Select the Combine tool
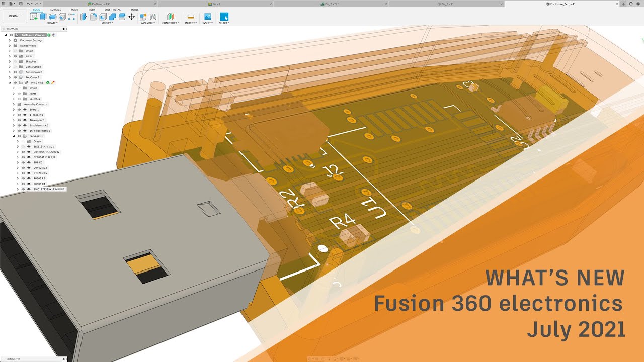Screen dimensions: 644x362 112,17
